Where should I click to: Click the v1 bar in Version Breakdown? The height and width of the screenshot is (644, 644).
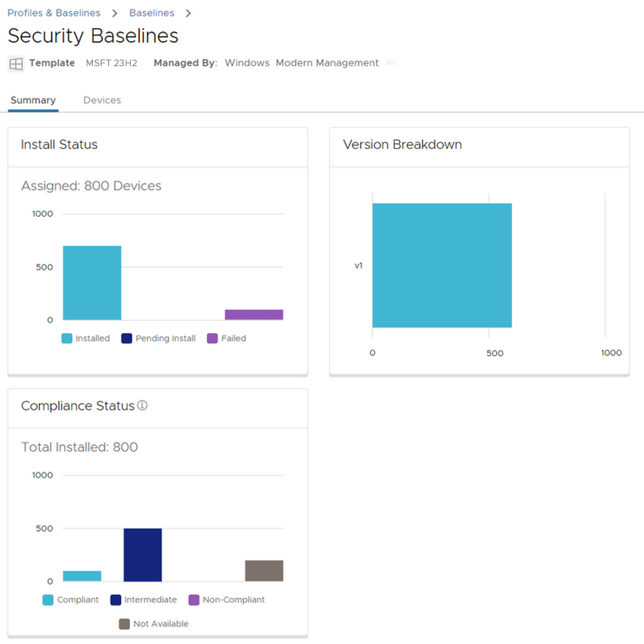click(x=441, y=265)
